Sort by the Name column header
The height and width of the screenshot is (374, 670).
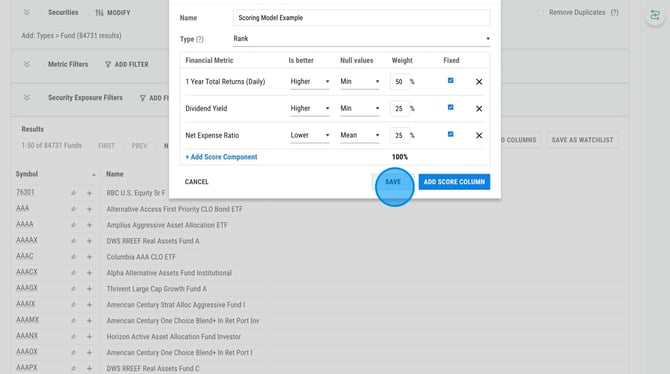pos(115,174)
